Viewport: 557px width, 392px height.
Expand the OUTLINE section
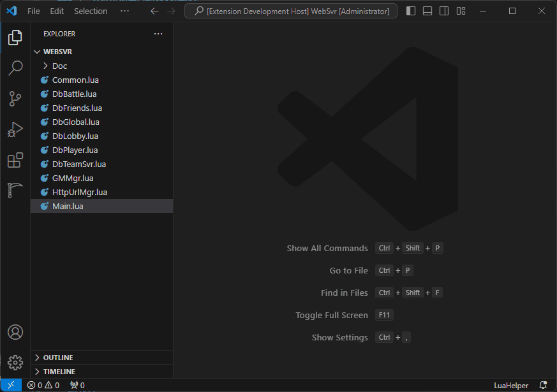(101, 357)
